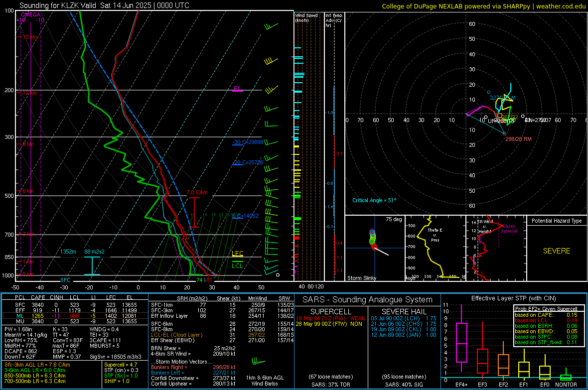588x390 pixels.
Task: Select the '05 Jul 90 00Z (LCH)' hail analog
Action: click(x=404, y=318)
